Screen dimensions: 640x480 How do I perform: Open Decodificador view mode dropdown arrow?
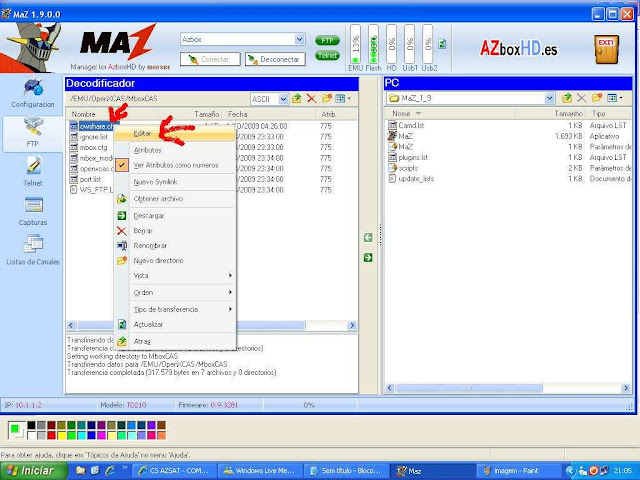pyautogui.click(x=349, y=98)
